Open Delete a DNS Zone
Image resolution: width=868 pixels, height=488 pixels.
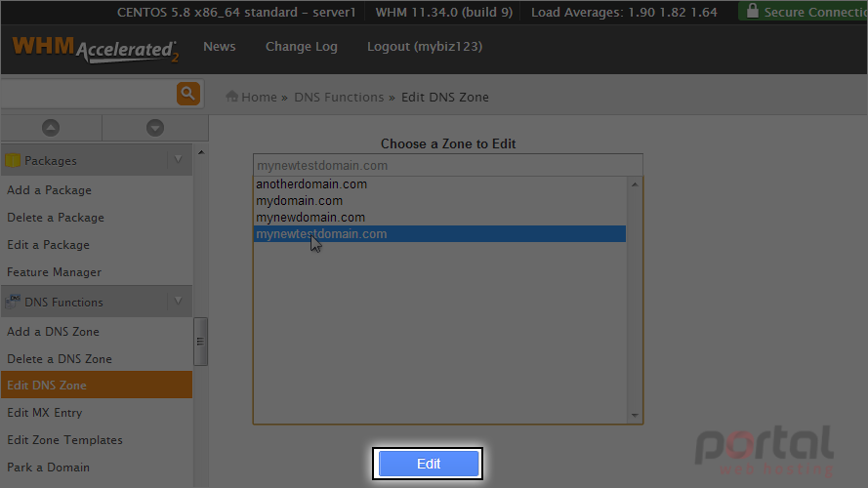coord(60,358)
